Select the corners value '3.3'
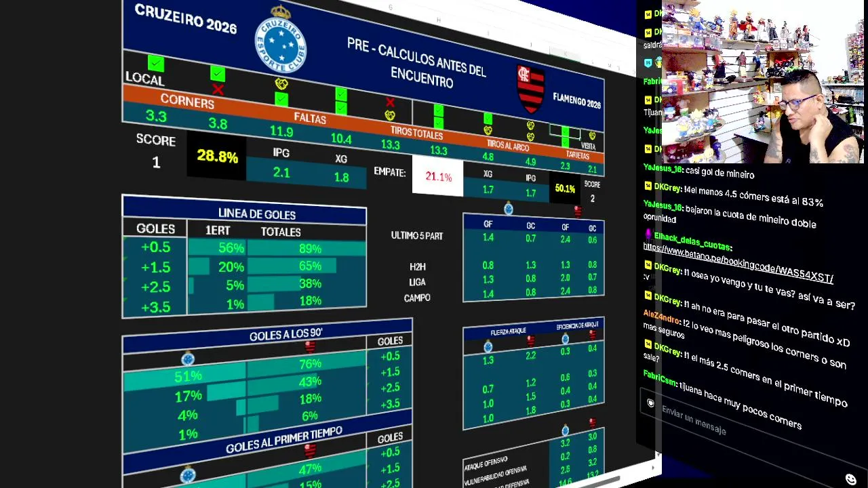 (x=156, y=116)
